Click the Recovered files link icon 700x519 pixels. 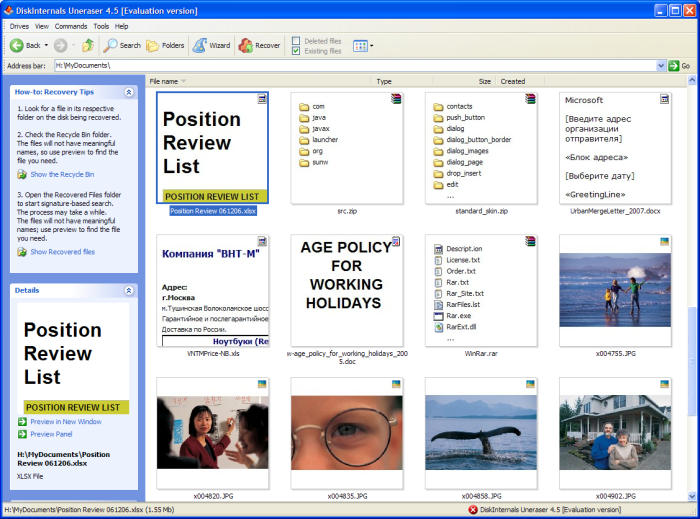click(x=22, y=252)
